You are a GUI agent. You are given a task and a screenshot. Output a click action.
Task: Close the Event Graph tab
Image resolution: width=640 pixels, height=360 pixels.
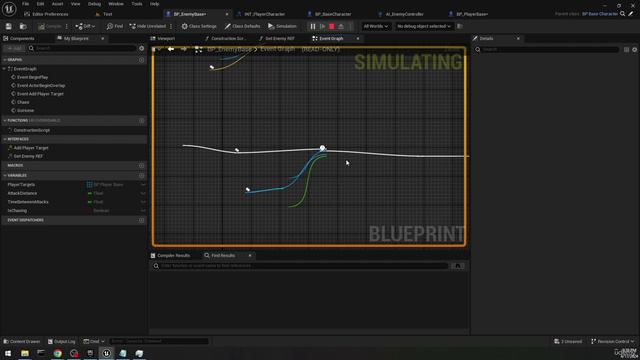[x=358, y=38]
